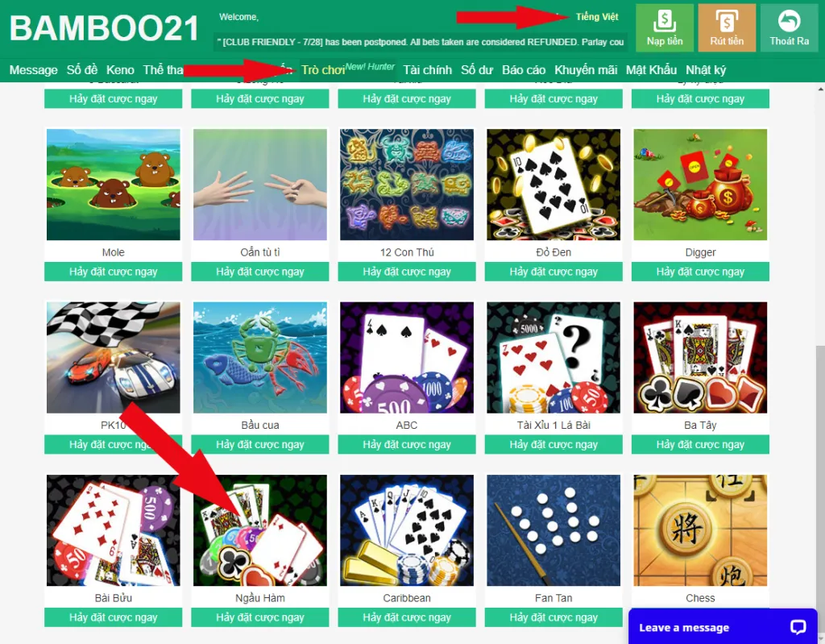Select the Fan Tan game thumbnail
This screenshot has height=644, width=825.
pyautogui.click(x=553, y=530)
